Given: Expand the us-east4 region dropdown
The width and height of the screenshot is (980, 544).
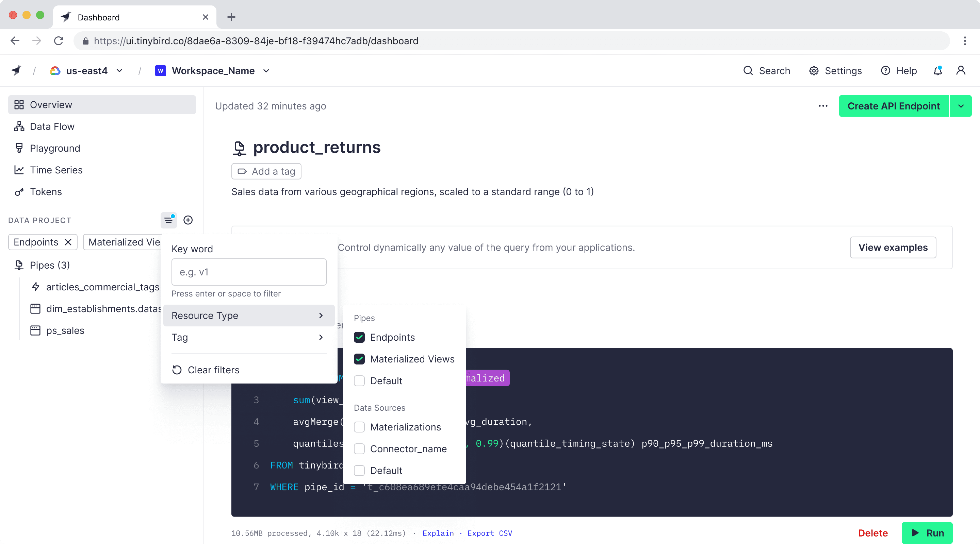Looking at the screenshot, I should (119, 71).
